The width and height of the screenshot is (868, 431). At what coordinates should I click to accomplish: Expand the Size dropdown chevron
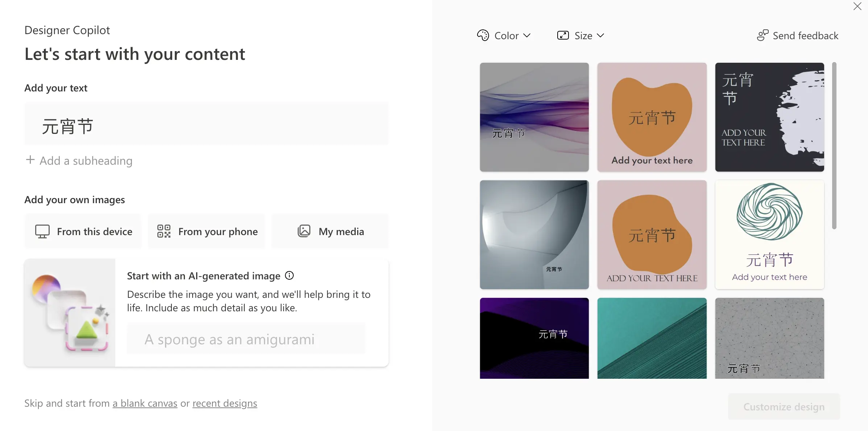tap(601, 36)
